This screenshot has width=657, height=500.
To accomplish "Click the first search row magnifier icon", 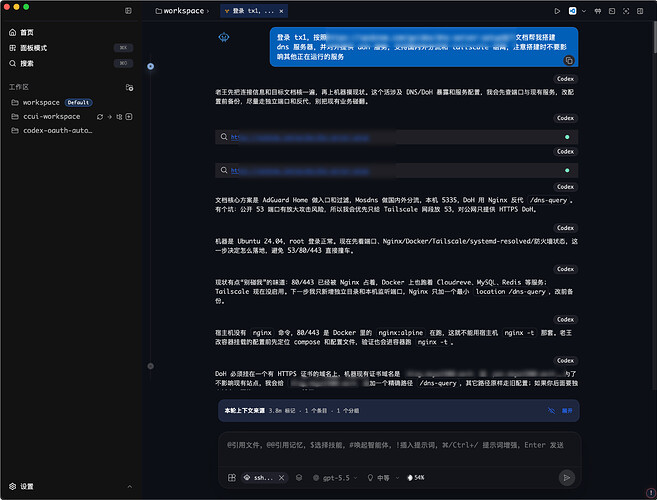I will [x=224, y=137].
